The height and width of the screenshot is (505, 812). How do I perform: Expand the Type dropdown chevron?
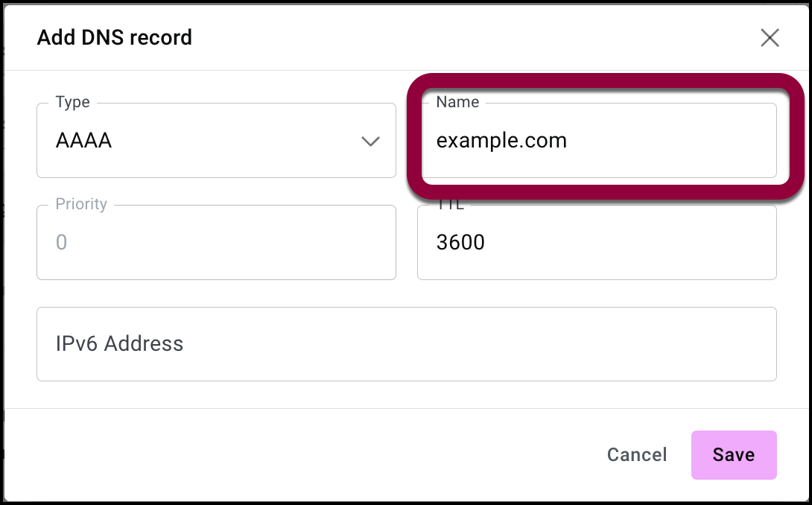pos(370,141)
